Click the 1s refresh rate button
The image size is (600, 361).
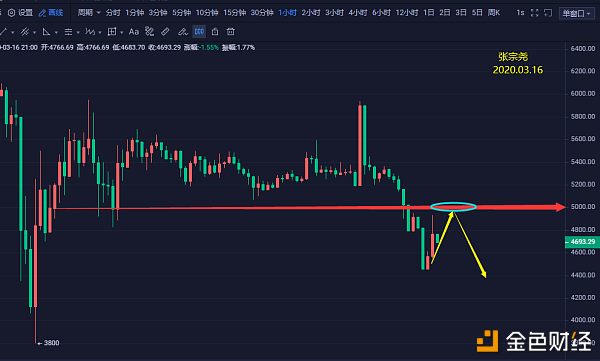pyautogui.click(x=520, y=13)
